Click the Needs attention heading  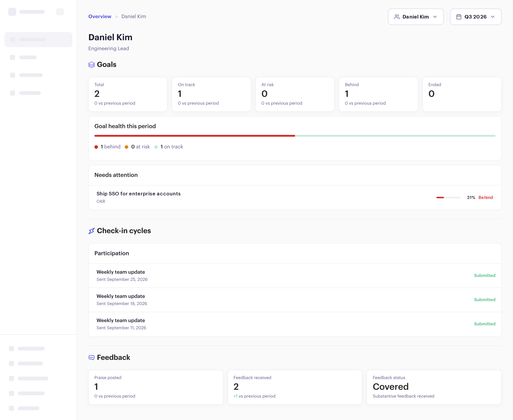116,175
